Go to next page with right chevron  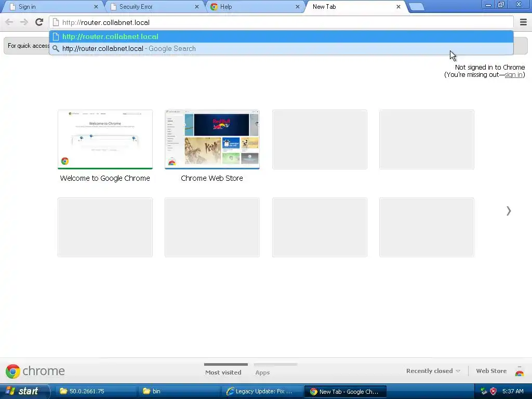click(x=509, y=211)
